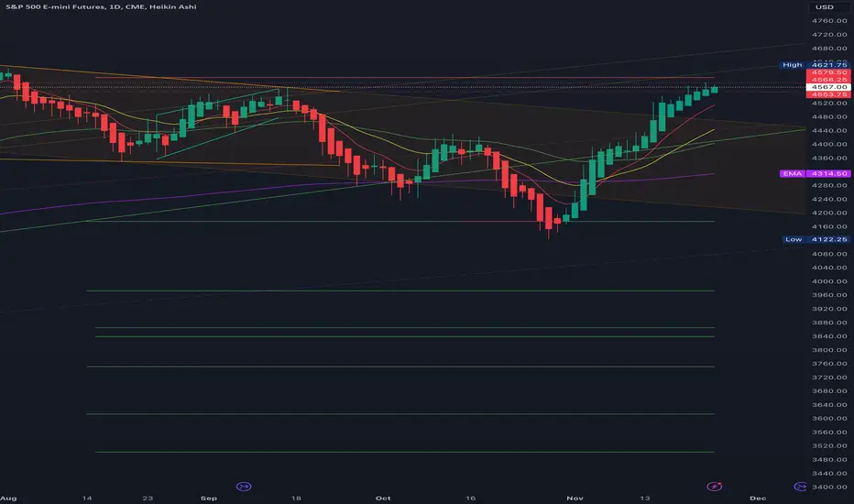
Task: Click the 3960.00 price axis value
Action: (829, 295)
